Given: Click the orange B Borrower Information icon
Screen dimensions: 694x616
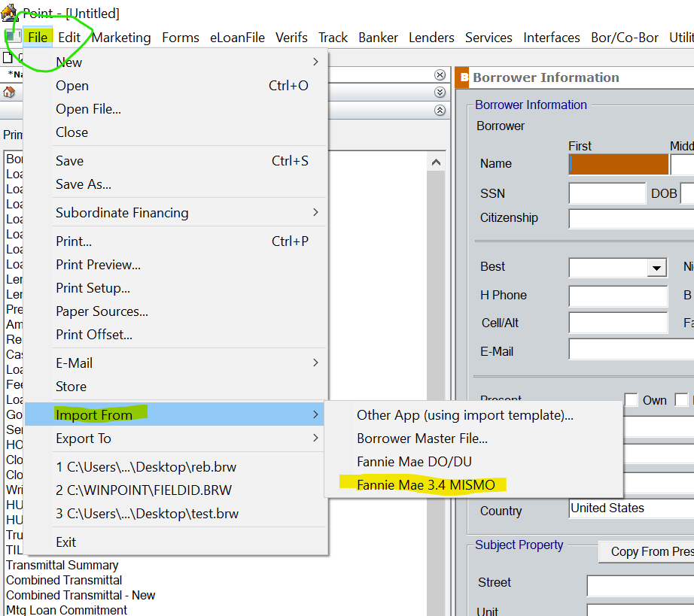Looking at the screenshot, I should tap(463, 77).
